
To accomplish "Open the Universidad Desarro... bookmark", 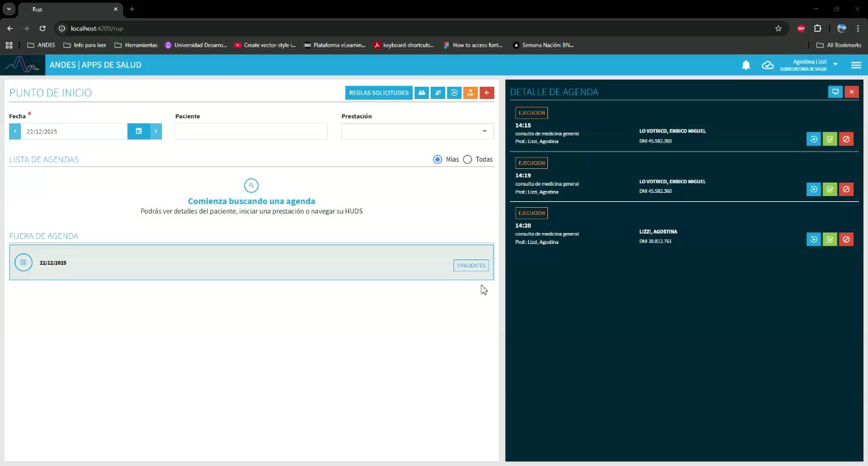I will (196, 45).
